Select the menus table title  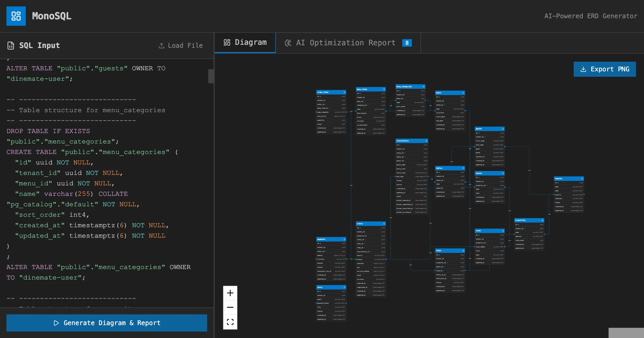[439, 93]
